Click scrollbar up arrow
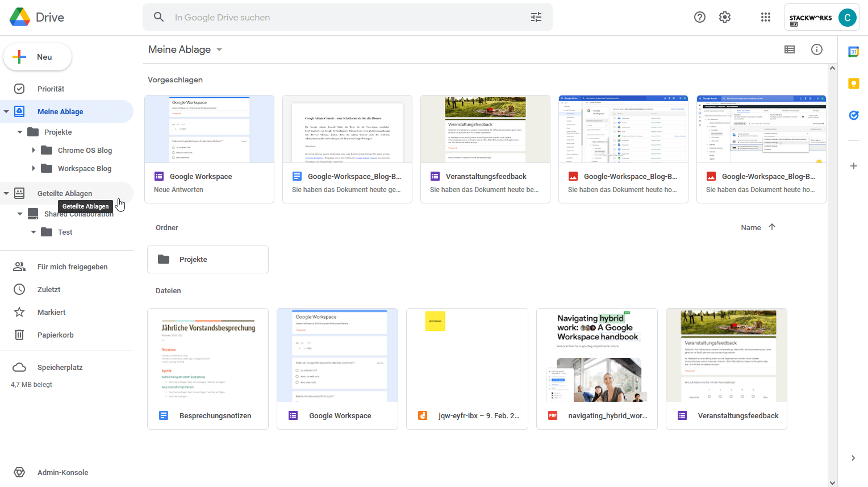 [x=832, y=68]
